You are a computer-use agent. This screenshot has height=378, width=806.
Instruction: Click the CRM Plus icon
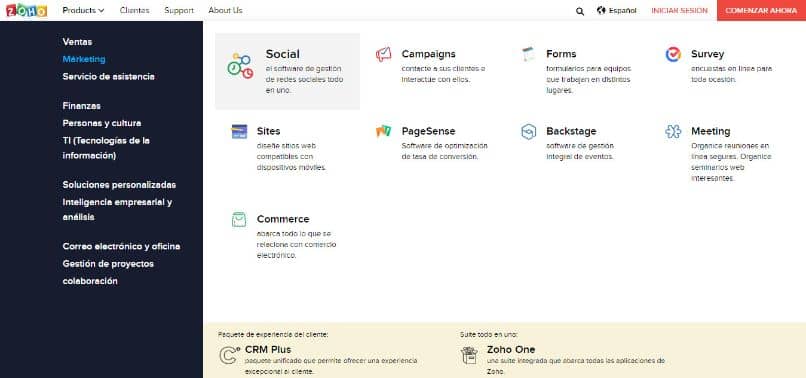229,356
